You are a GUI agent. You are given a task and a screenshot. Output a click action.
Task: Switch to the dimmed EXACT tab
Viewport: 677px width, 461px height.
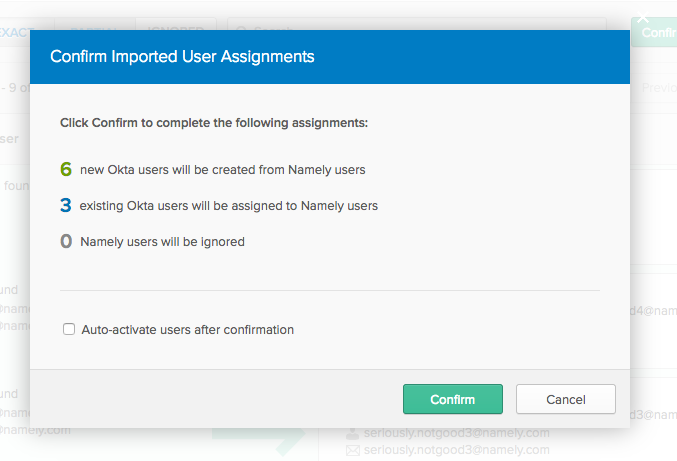pyautogui.click(x=15, y=32)
